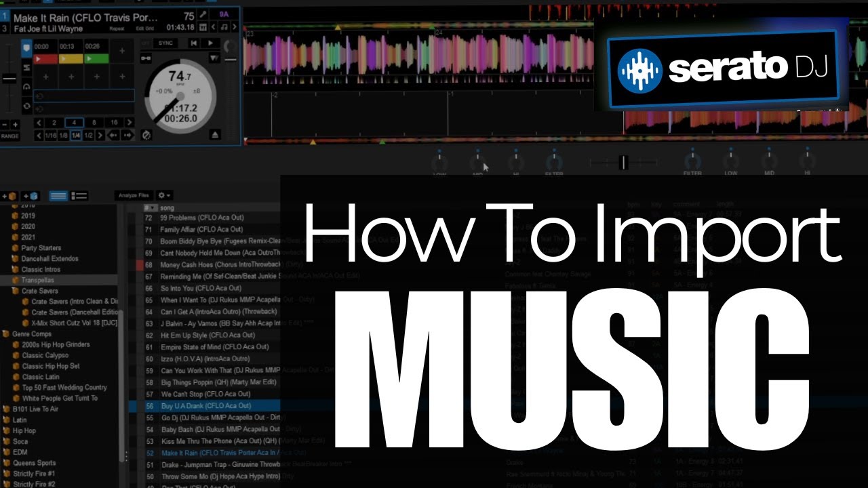Screen dimensions: 868x488
Task: Switch library to album art list view
Action: click(x=79, y=196)
